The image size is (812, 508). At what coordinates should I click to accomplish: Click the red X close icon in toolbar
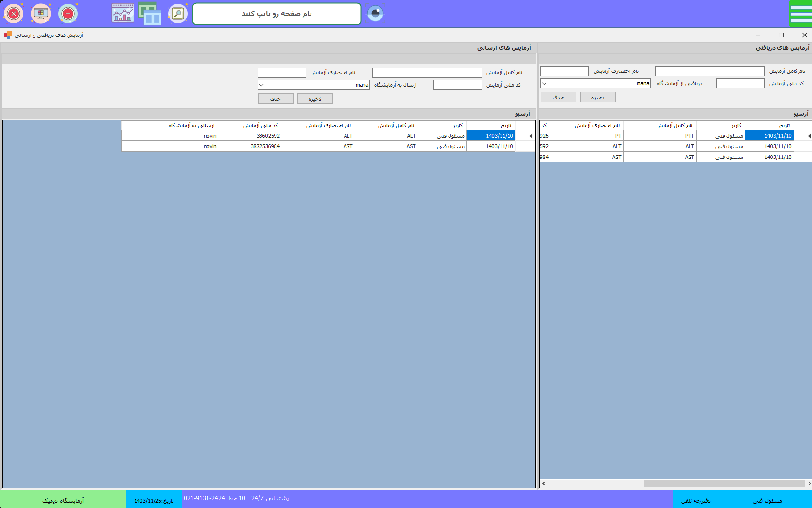14,14
